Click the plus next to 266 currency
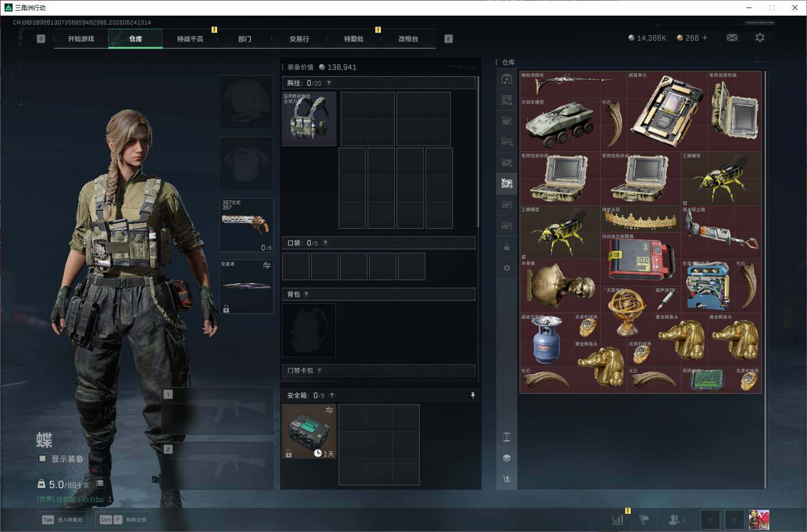This screenshot has width=807, height=532. point(704,38)
